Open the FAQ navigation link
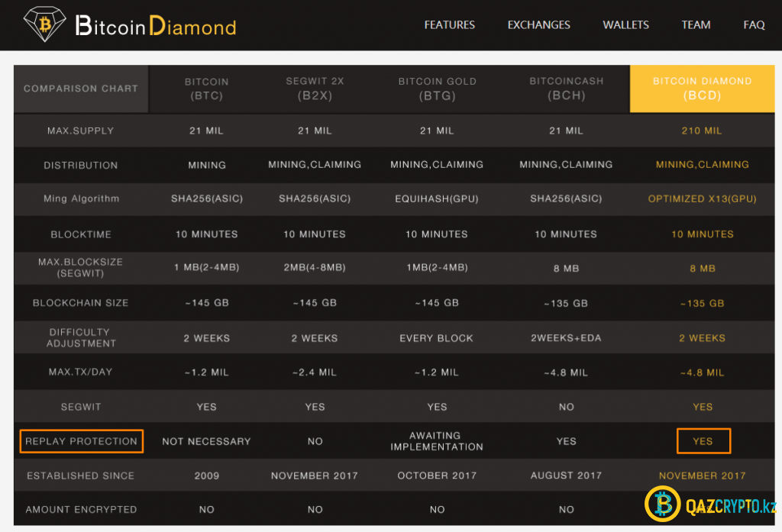 pyautogui.click(x=754, y=25)
